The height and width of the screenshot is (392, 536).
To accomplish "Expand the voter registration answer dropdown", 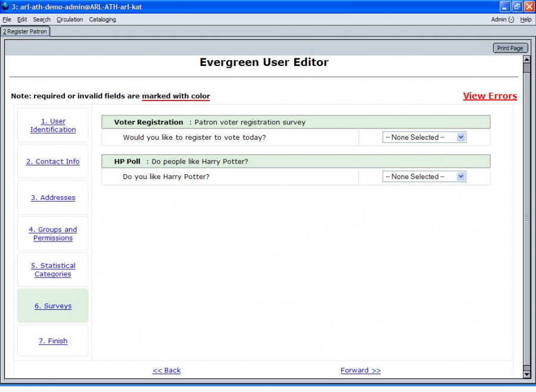I will tap(424, 137).
